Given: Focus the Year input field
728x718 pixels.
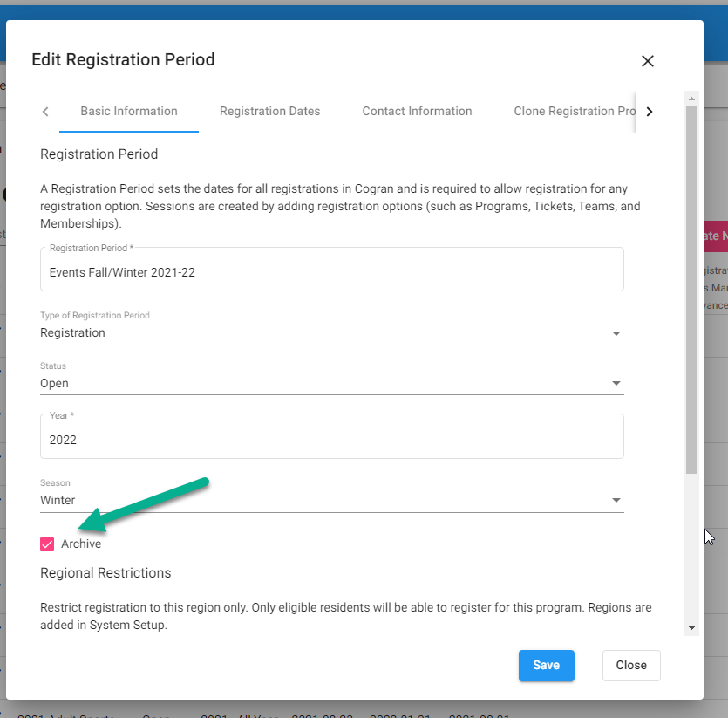Looking at the screenshot, I should 331,440.
